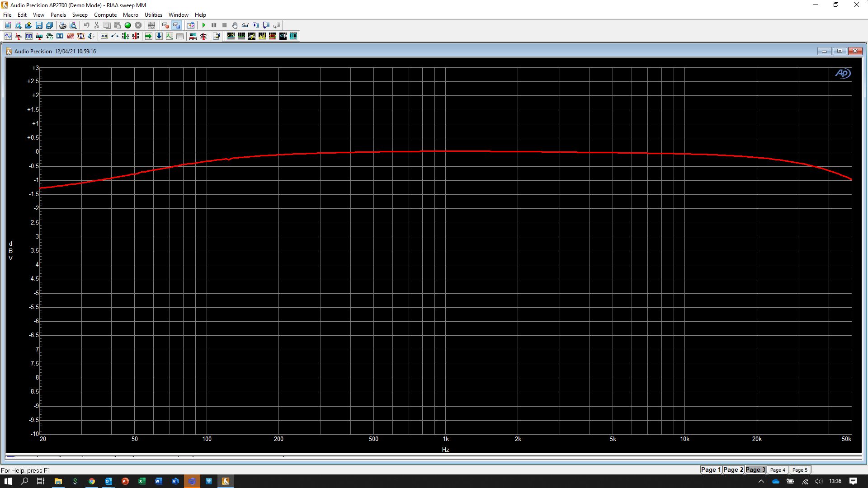868x488 pixels.
Task: Open the Help menu
Action: pos(200,15)
